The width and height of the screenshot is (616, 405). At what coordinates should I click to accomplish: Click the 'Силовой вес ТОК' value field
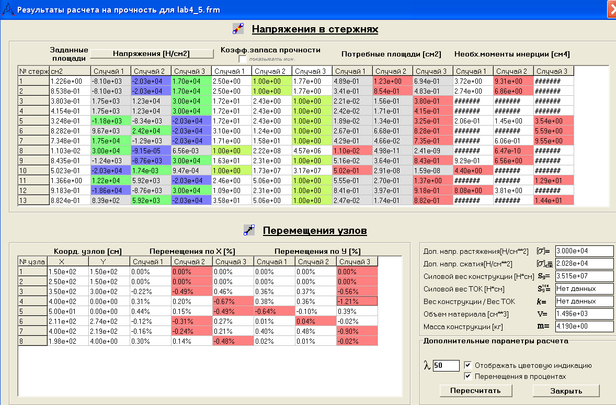(x=584, y=289)
